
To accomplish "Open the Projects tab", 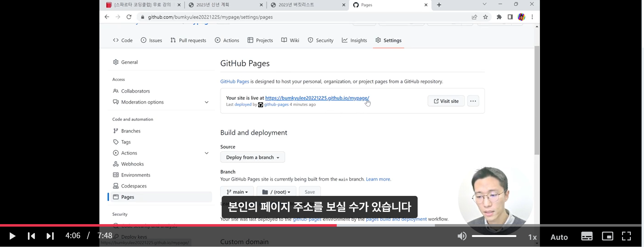I will tap(260, 40).
